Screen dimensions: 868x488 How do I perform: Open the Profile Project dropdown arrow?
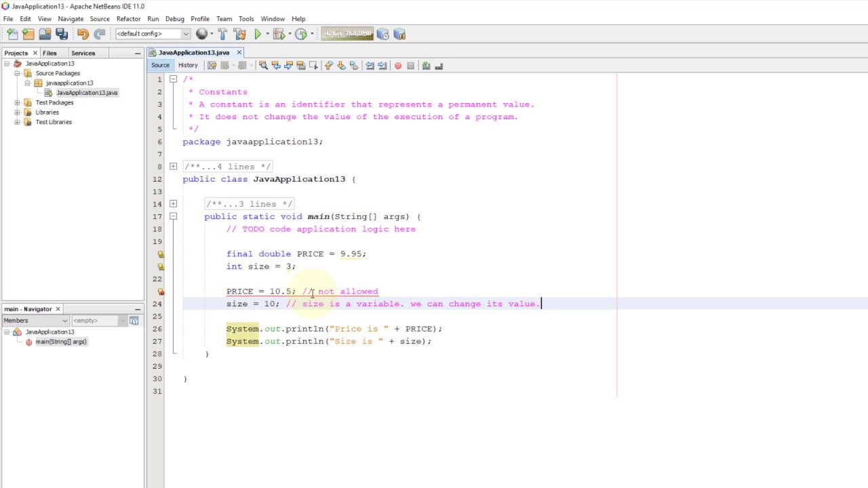[x=311, y=34]
